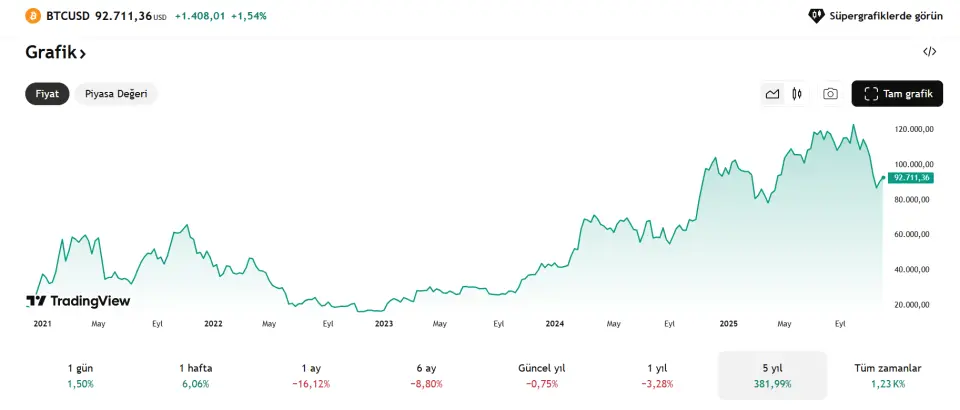Screen dimensions: 960x410
Task: Show Tüm zamanlar range
Action: point(887,375)
